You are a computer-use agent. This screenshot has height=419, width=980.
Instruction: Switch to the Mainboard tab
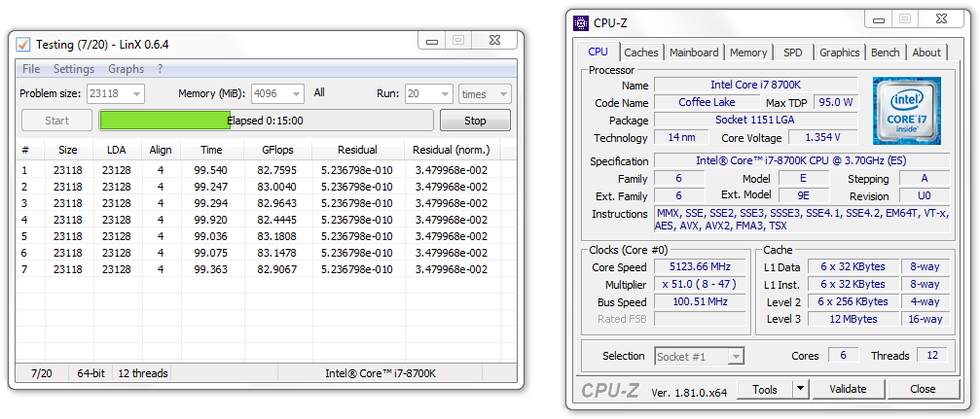pyautogui.click(x=695, y=52)
